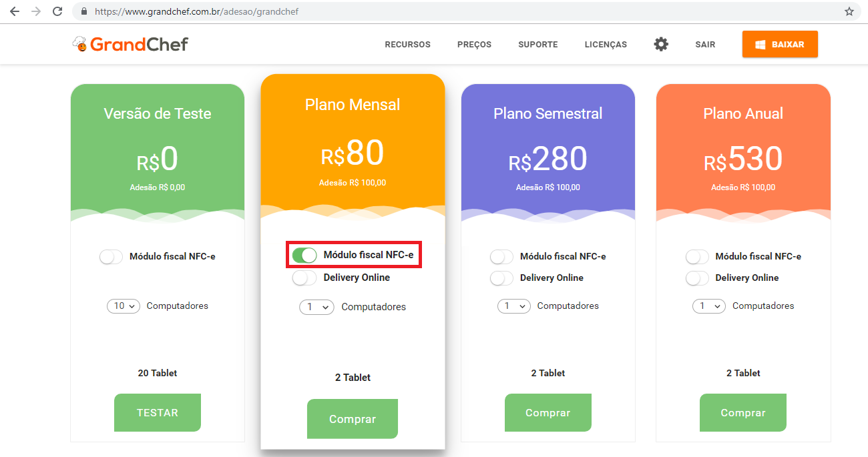The image size is (868, 457).
Task: Open Computadores dropdown in Plano Semestral
Action: coord(514,306)
